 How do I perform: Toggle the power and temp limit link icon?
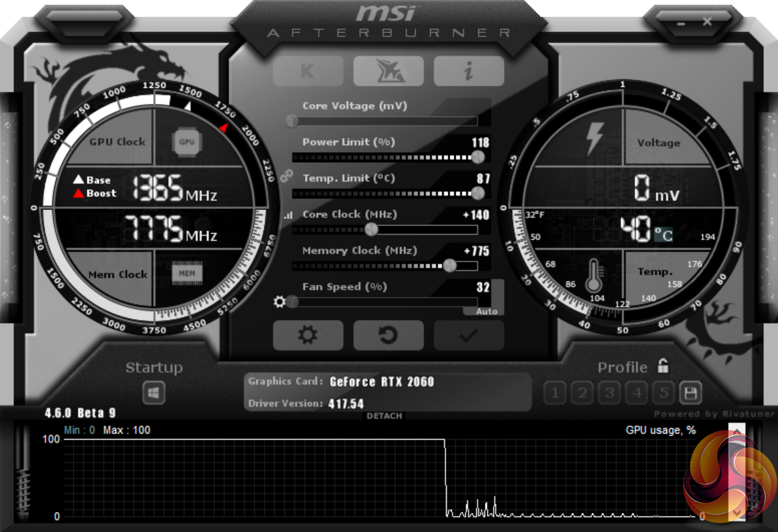pos(286,176)
